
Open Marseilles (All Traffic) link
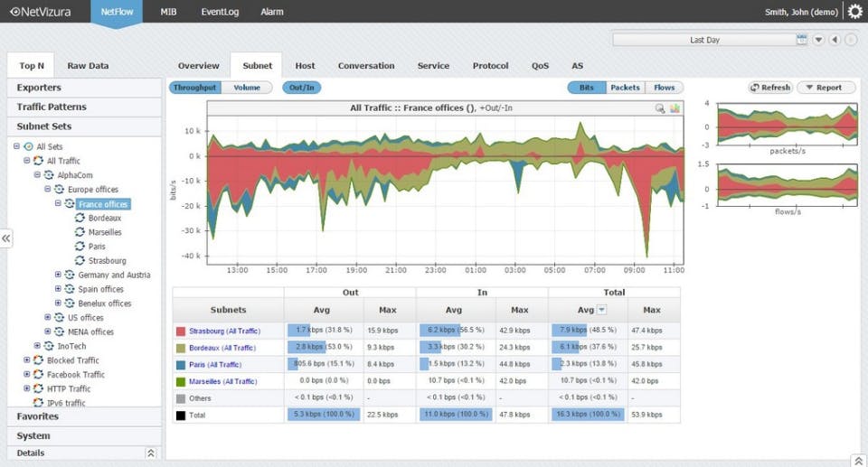[x=223, y=382]
